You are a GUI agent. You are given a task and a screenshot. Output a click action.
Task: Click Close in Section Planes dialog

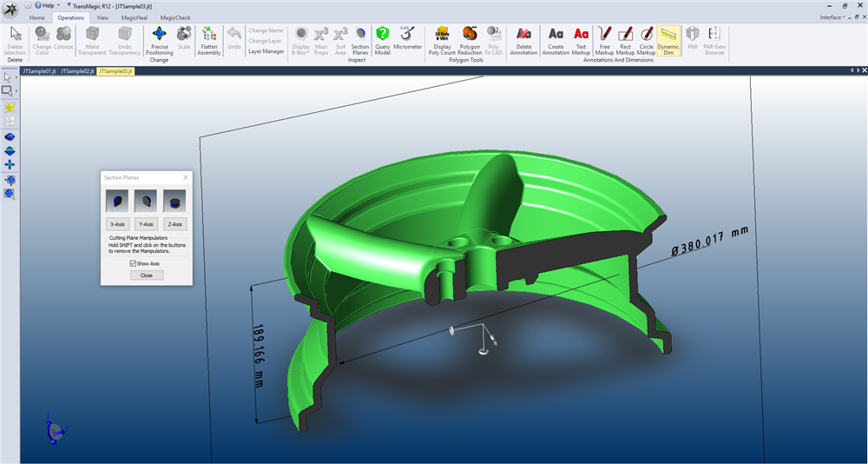point(147,275)
